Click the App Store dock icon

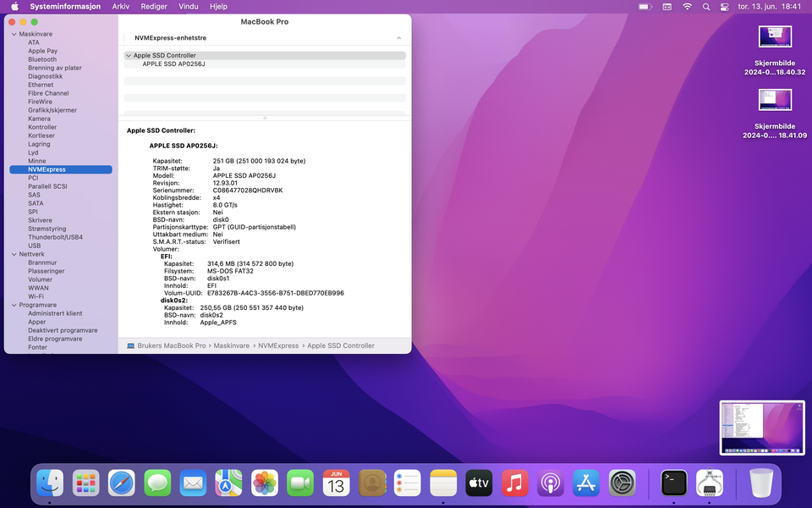(586, 483)
